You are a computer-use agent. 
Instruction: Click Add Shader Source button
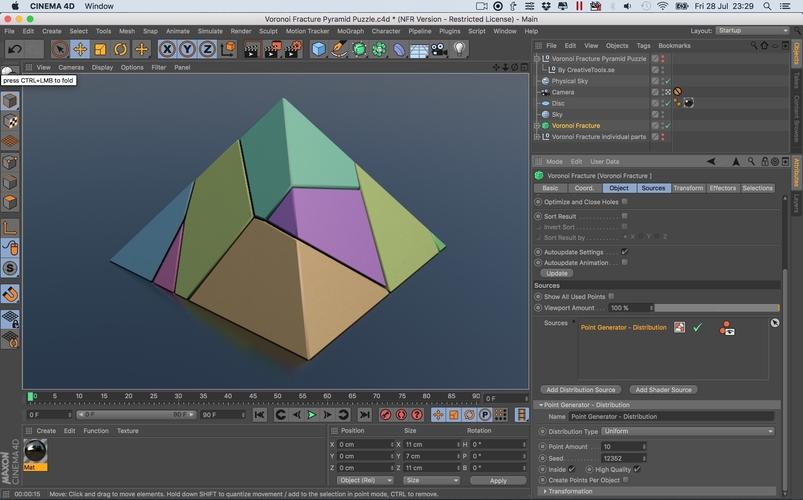[663, 390]
